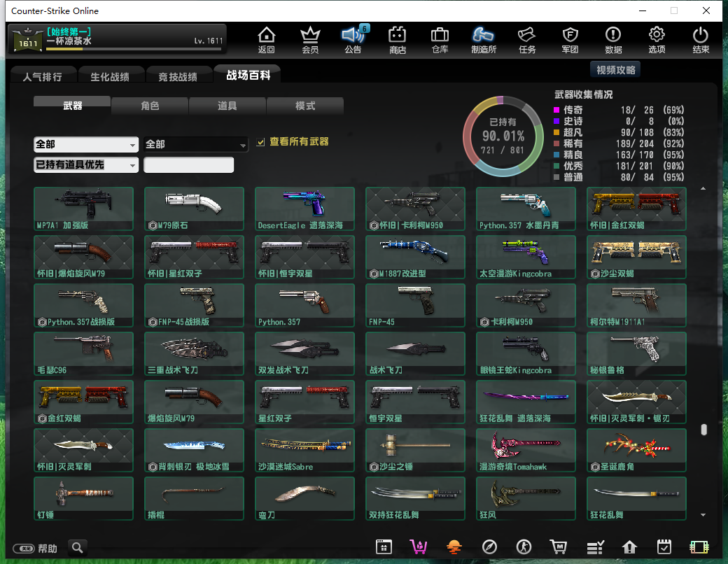Open the 仓库 inventory briefcase icon
Screen dimensions: 728x564
(x=440, y=40)
